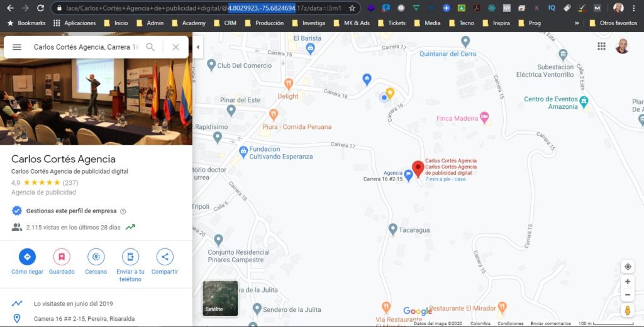Viewport: 644px width, 327px height.
Task: Click 2.115 vistas en los últimos 28 días
Action: (x=73, y=227)
